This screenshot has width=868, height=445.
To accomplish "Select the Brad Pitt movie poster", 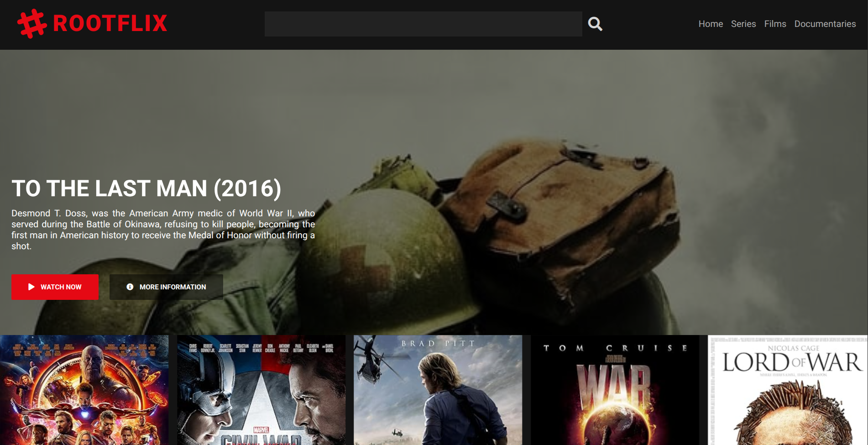I will click(x=438, y=390).
